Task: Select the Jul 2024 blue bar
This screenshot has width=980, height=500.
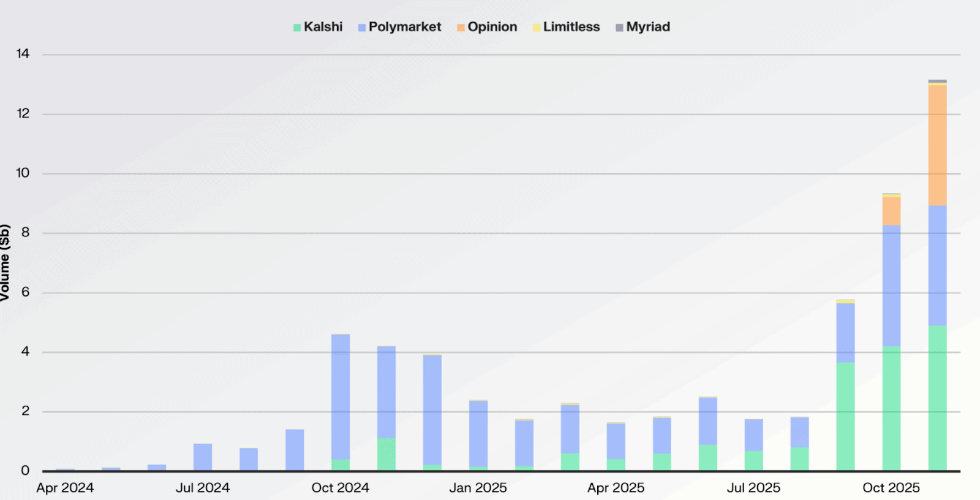Action: pos(203,457)
